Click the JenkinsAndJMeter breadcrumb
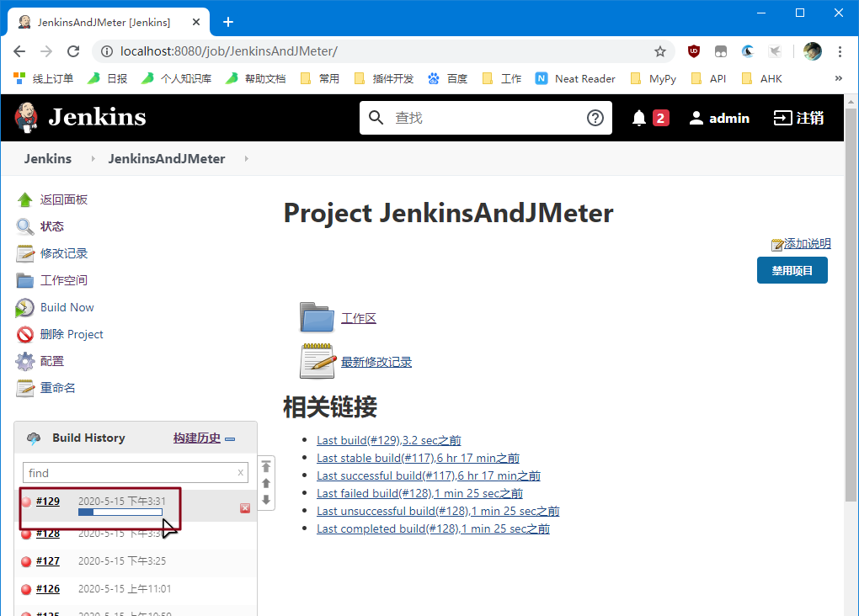859x616 pixels. pyautogui.click(x=167, y=159)
